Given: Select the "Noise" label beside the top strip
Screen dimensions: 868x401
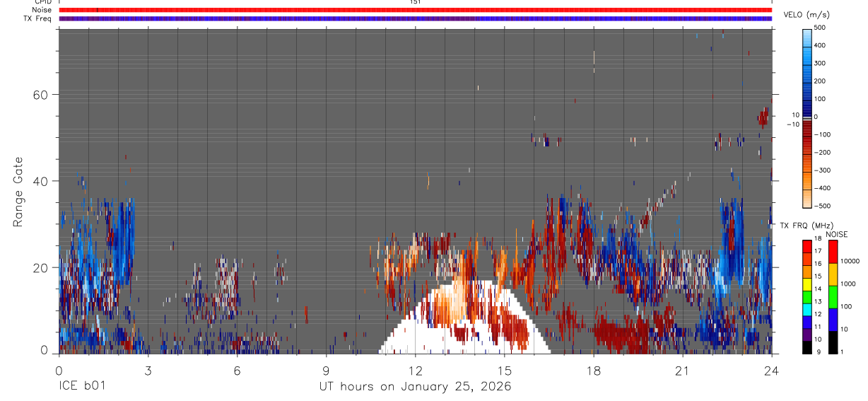Looking at the screenshot, I should 40,10.
